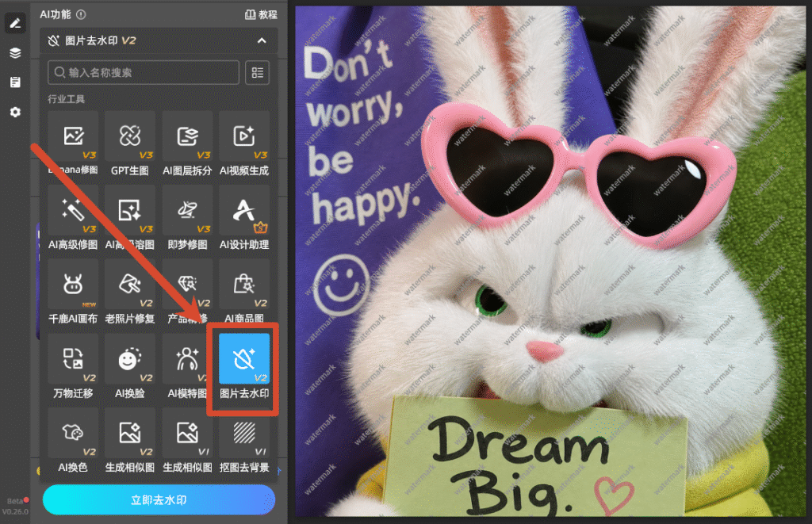Click the 立即去水印 button
812x524 pixels.
(159, 499)
